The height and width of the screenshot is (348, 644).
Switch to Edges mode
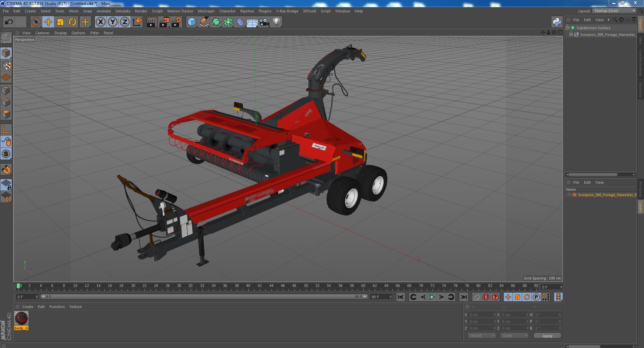click(x=6, y=102)
